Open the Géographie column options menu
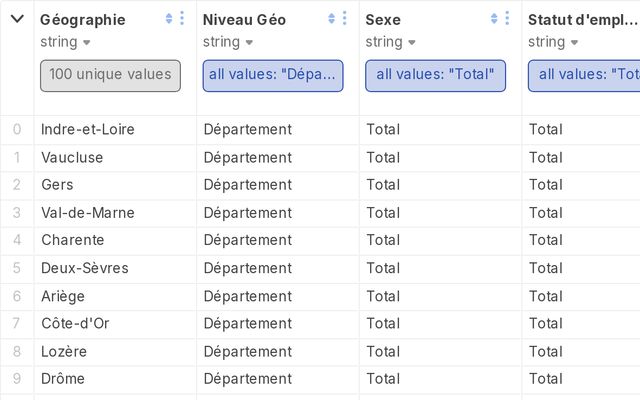Viewport: 640px width, 400px height. 181,19
